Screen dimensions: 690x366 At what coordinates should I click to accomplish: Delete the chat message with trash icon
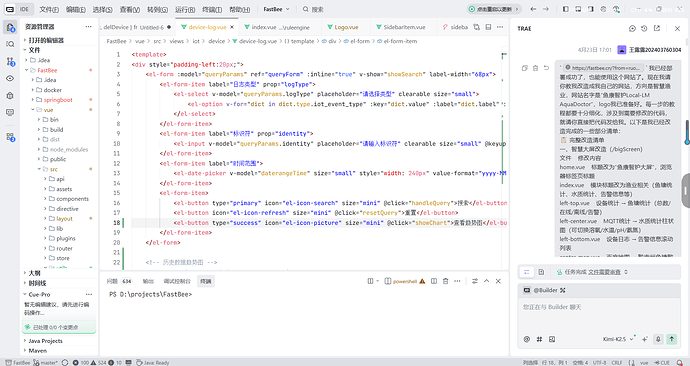click(535, 68)
